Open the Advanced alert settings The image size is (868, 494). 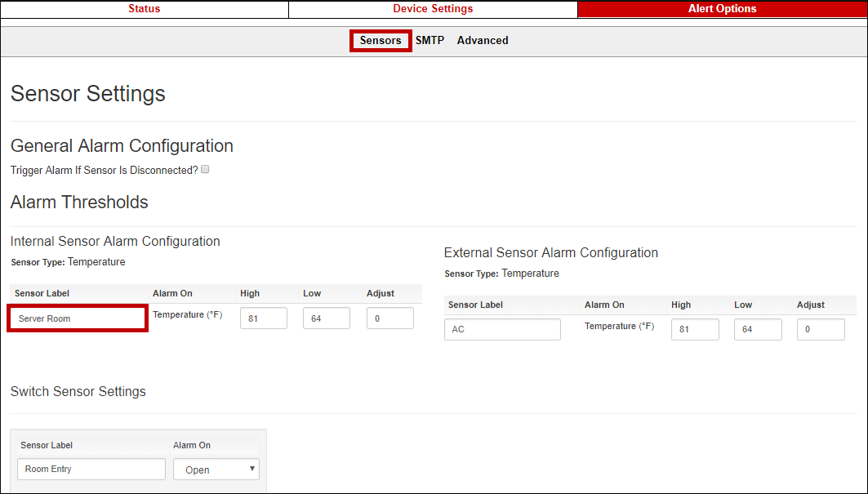(483, 40)
